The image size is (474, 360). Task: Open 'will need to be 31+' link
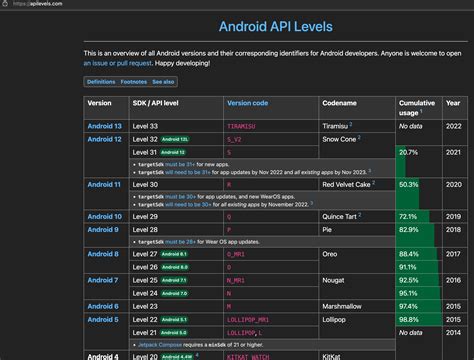(x=188, y=172)
